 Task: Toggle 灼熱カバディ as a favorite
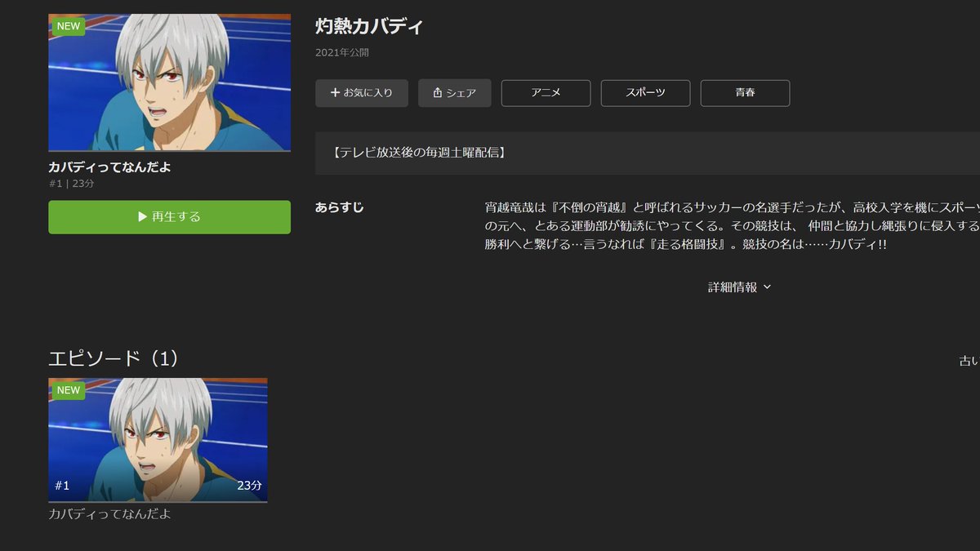tap(362, 93)
